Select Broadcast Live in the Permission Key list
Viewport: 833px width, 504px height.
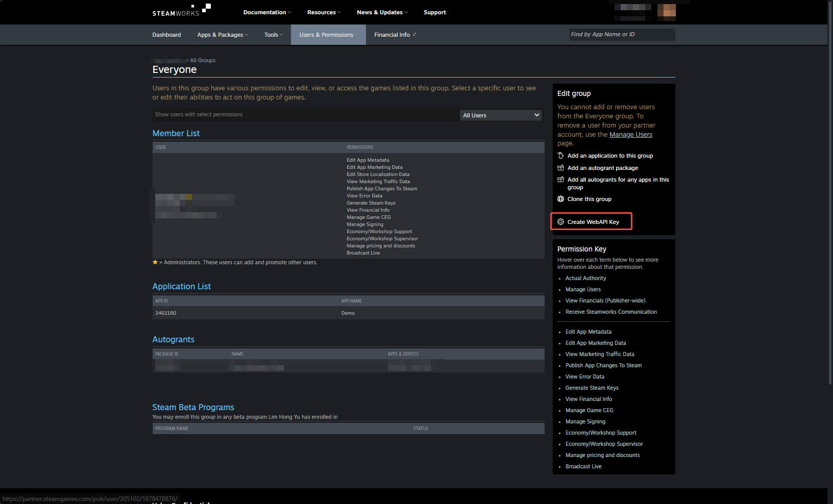tap(583, 466)
